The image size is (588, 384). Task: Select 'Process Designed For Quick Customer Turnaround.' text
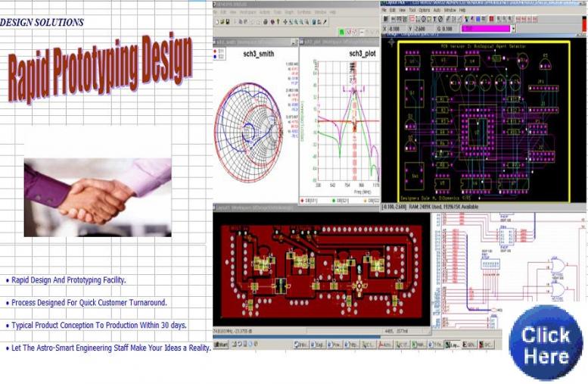tap(89, 302)
